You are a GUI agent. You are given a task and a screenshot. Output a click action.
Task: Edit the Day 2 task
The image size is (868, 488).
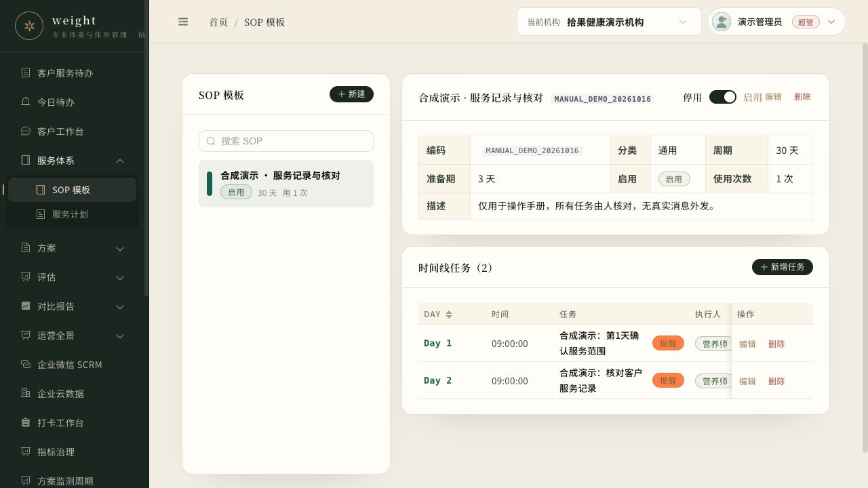pos(747,381)
